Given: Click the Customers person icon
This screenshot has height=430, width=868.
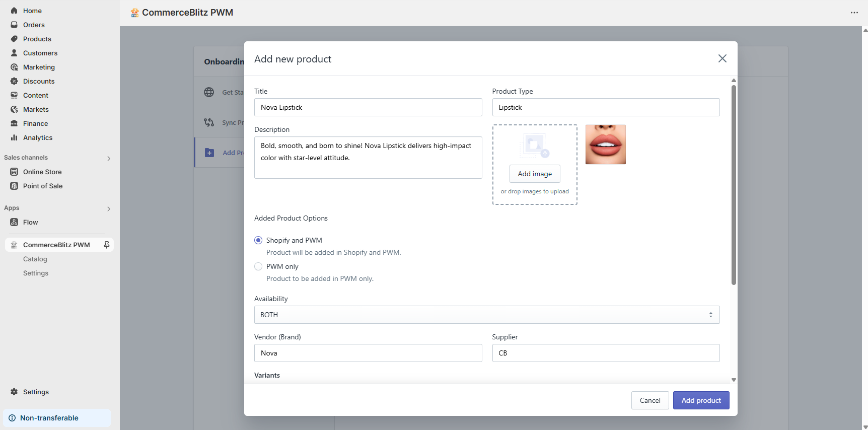Looking at the screenshot, I should (14, 53).
